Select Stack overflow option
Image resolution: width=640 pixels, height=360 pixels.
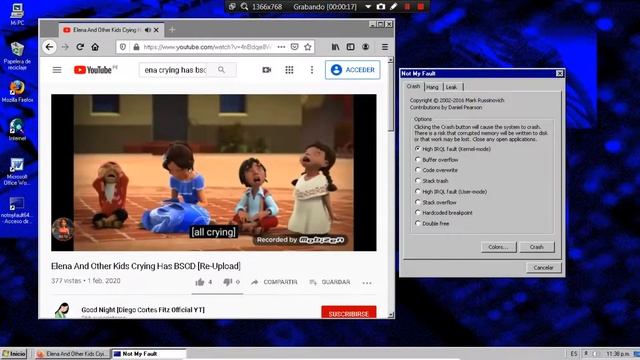(x=436, y=202)
